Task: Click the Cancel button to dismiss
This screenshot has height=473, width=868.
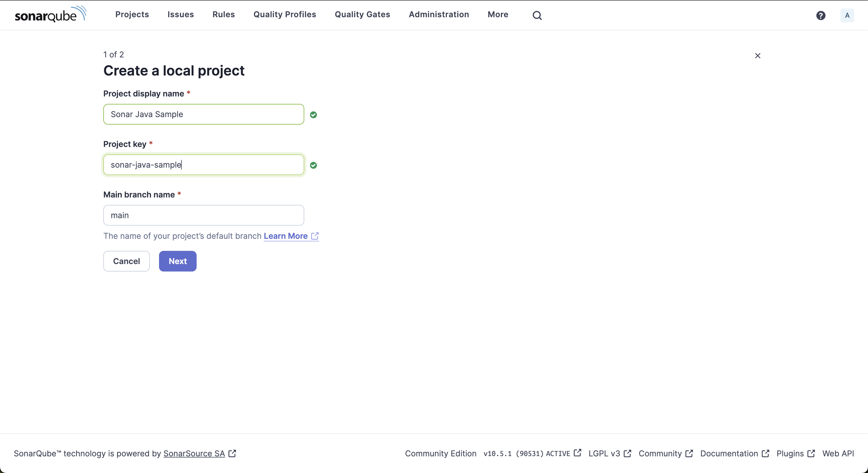Action: pos(126,261)
